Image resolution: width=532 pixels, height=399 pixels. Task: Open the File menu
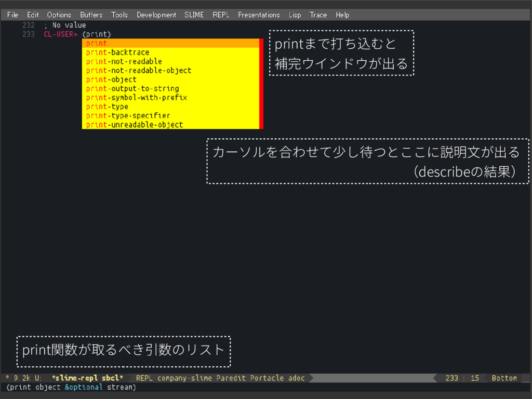12,15
